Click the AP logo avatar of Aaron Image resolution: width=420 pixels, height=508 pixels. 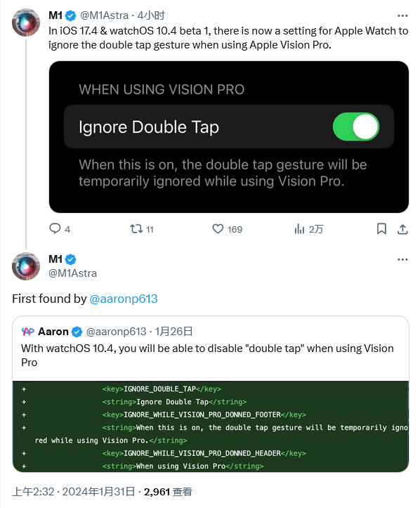click(28, 332)
